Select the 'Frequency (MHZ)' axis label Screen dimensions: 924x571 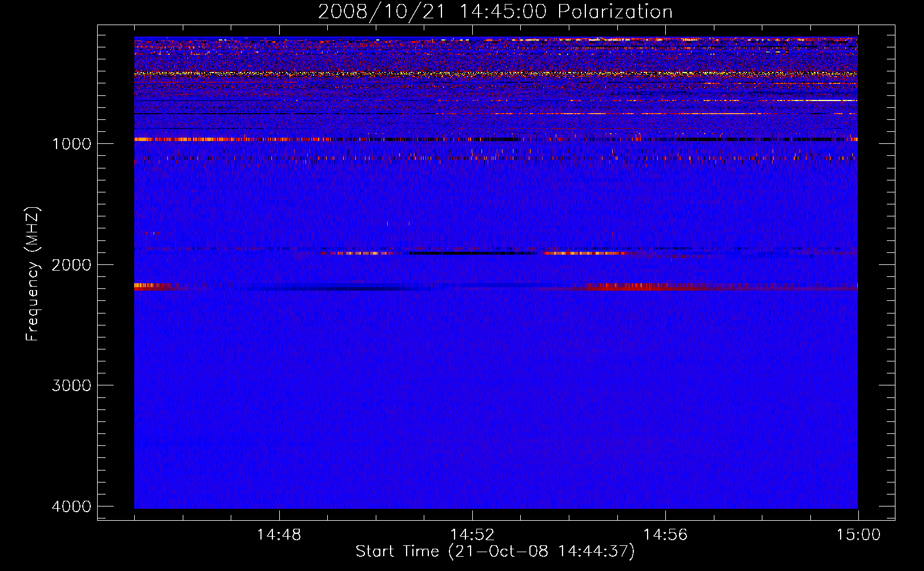pyautogui.click(x=33, y=274)
